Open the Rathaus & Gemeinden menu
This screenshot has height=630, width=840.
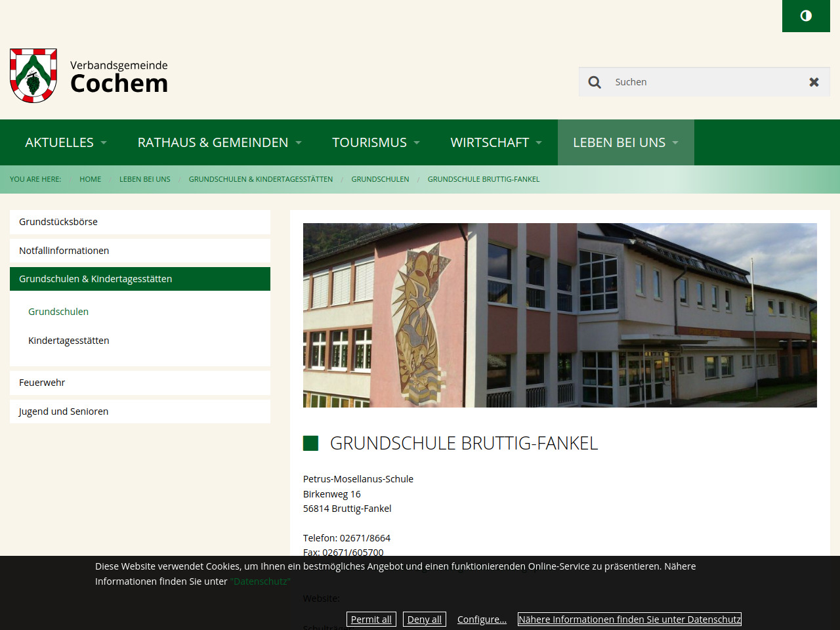pyautogui.click(x=219, y=142)
